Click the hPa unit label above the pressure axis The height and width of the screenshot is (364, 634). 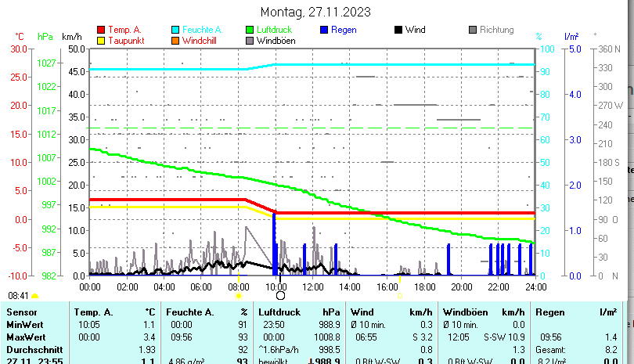click(45, 36)
